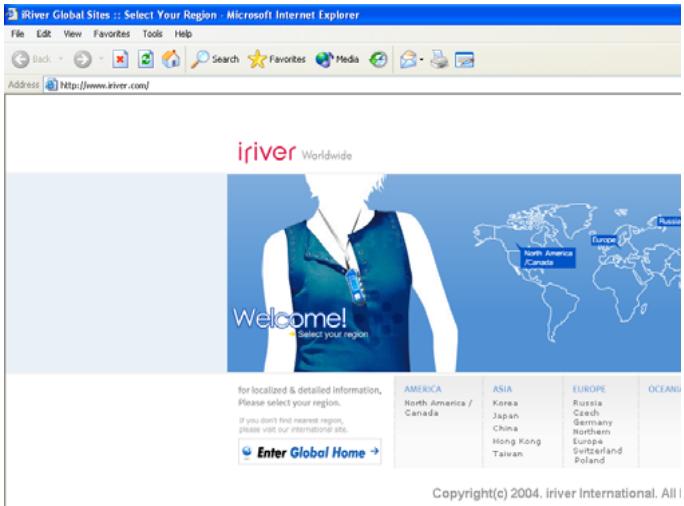Select Hong Kong region link
This screenshot has height=506, width=684.
516,441
